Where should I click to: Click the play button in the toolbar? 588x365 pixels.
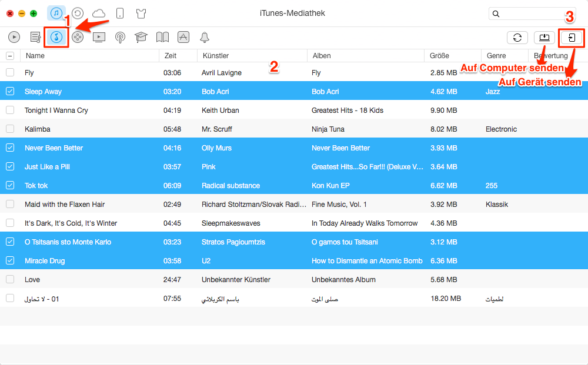point(14,37)
